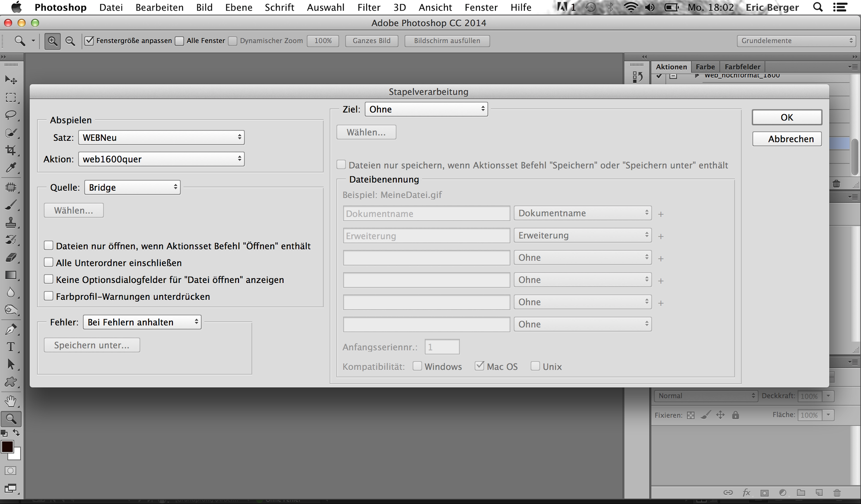Open the Quelle dropdown set to Bridge
Screen dimensions: 861x504
(132, 187)
